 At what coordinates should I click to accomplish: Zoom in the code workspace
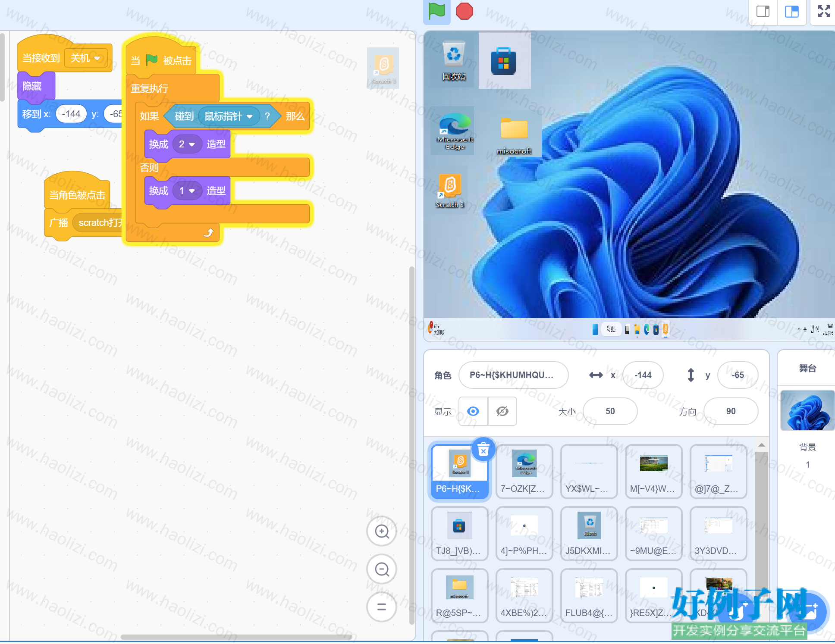[382, 531]
